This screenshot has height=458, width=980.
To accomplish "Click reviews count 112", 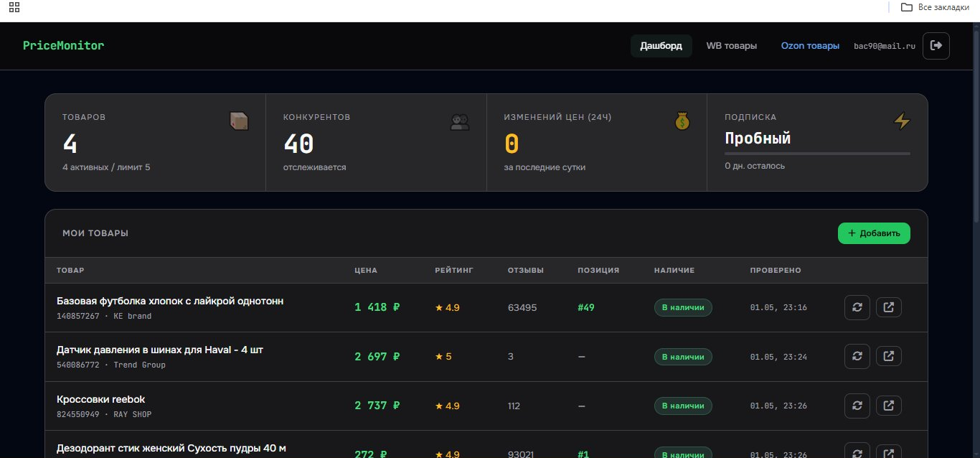I will click(x=514, y=406).
